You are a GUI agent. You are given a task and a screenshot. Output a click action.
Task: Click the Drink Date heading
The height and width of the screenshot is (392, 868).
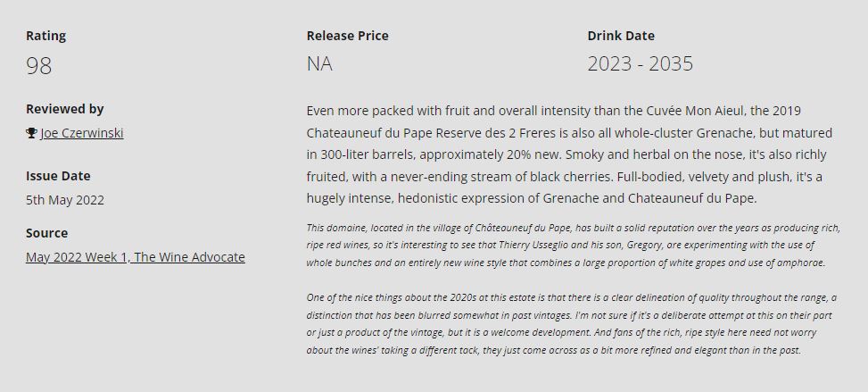click(x=621, y=36)
